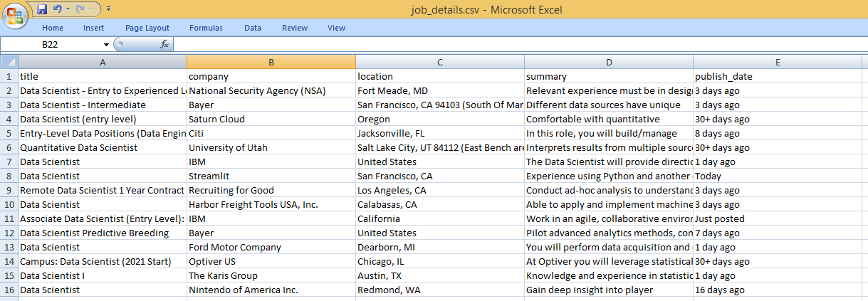Viewport: 868px width, 301px height.
Task: Click the Insert Function fx icon
Action: coord(164,44)
